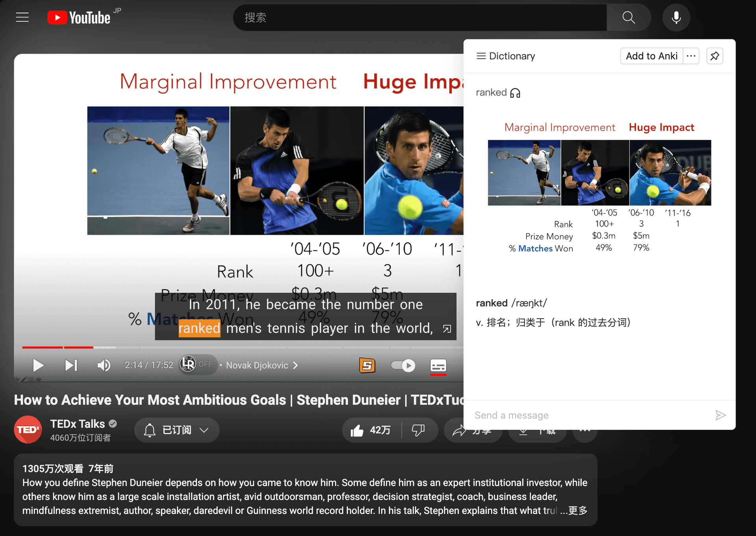Expand the description with 更多

(578, 510)
